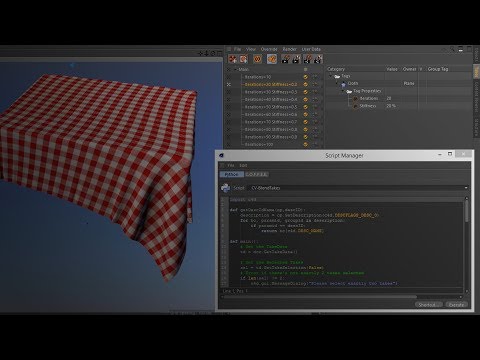Collapse the Cloth node in override tree
The width and height of the screenshot is (480, 360).
(337, 84)
